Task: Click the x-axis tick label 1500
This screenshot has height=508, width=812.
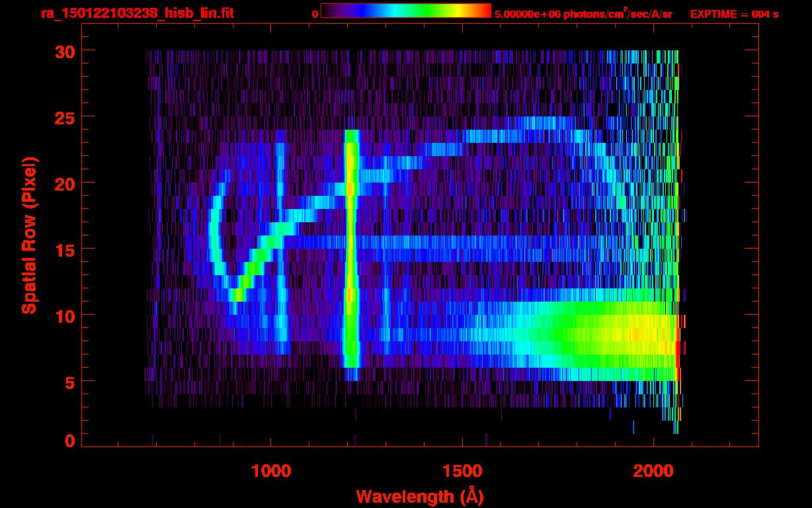Action: coord(462,472)
